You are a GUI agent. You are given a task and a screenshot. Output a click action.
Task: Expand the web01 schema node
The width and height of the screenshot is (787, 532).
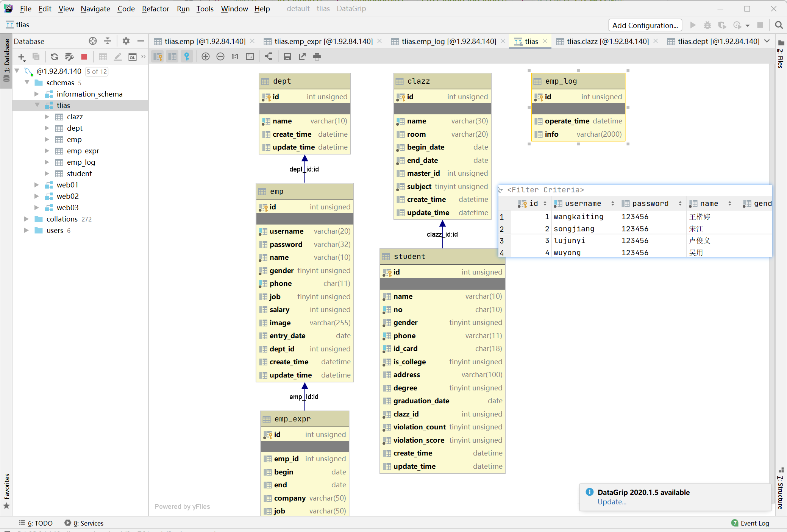[x=37, y=185]
